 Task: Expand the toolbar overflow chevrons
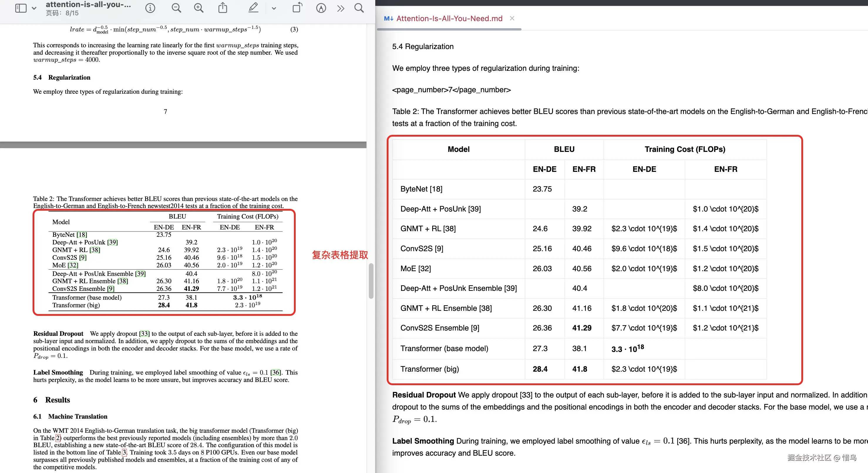click(341, 9)
